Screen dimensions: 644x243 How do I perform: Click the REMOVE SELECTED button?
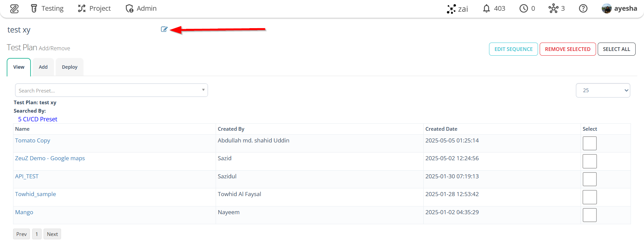(x=568, y=49)
